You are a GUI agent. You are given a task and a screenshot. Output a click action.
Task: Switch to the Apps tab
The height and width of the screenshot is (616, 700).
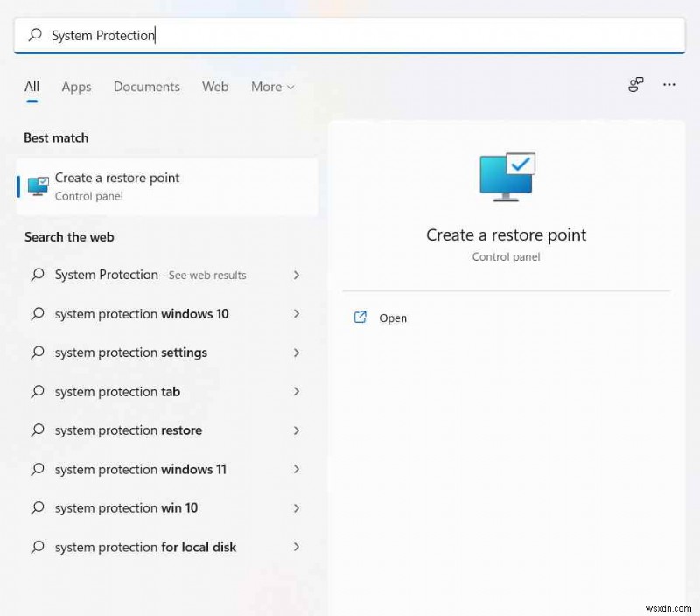pyautogui.click(x=76, y=87)
